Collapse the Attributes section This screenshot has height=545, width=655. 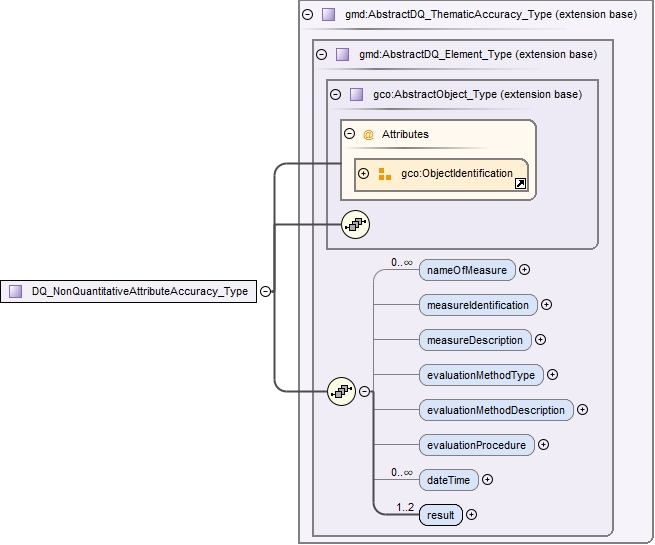[x=349, y=134]
